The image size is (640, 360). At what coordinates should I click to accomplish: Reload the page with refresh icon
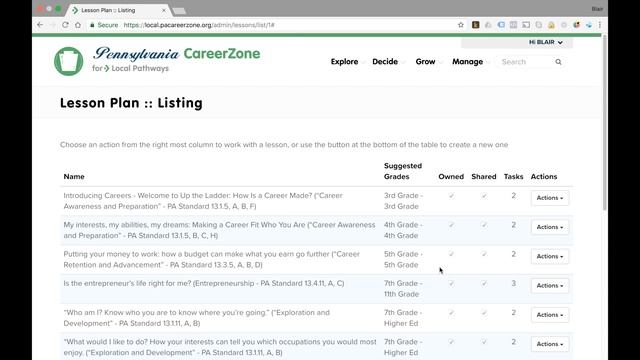(65, 25)
